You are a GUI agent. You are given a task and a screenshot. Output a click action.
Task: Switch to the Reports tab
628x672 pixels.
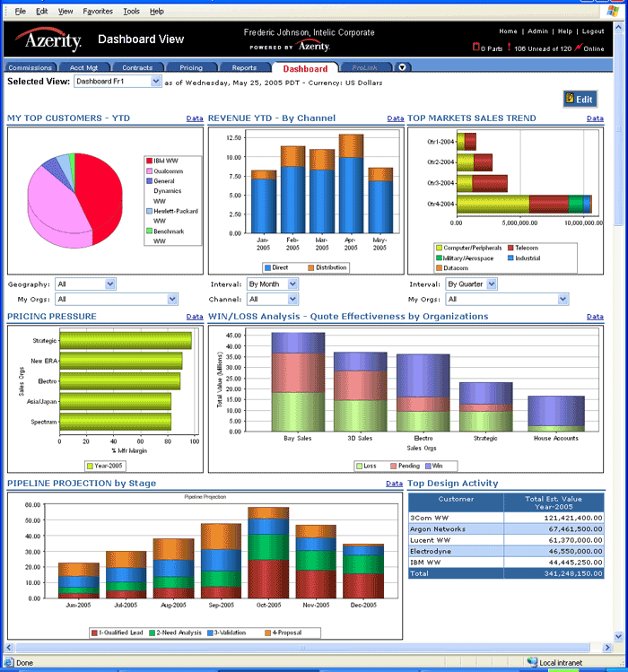[x=244, y=67]
